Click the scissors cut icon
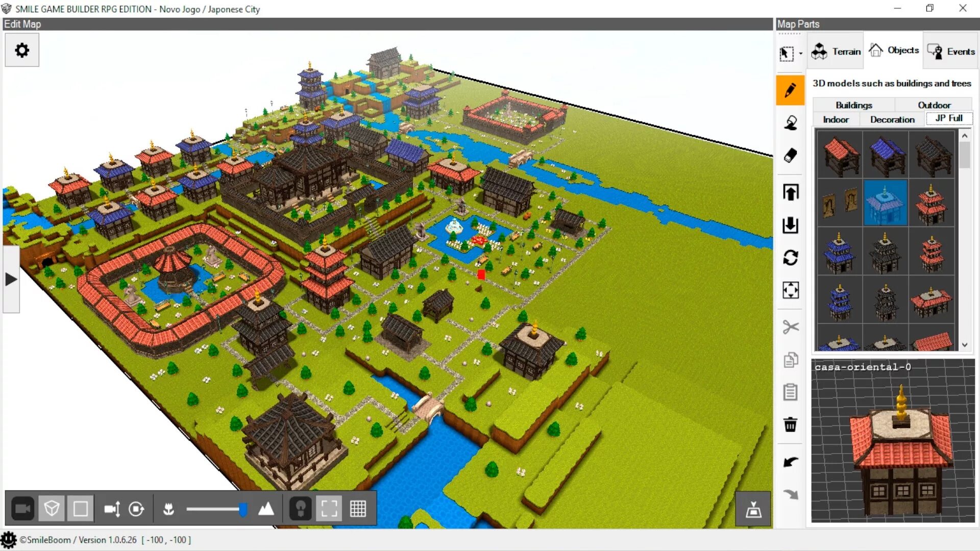This screenshot has height=551, width=980. pyautogui.click(x=790, y=327)
